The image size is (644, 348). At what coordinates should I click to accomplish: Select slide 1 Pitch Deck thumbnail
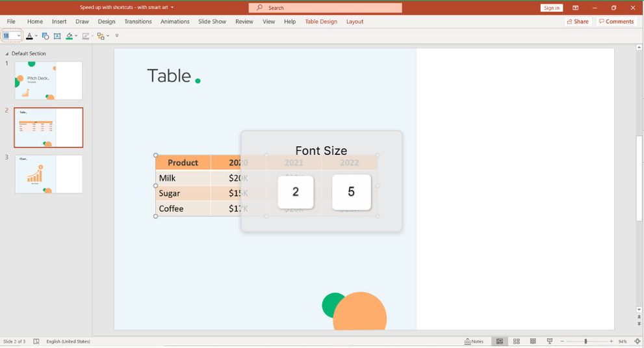[x=49, y=81]
